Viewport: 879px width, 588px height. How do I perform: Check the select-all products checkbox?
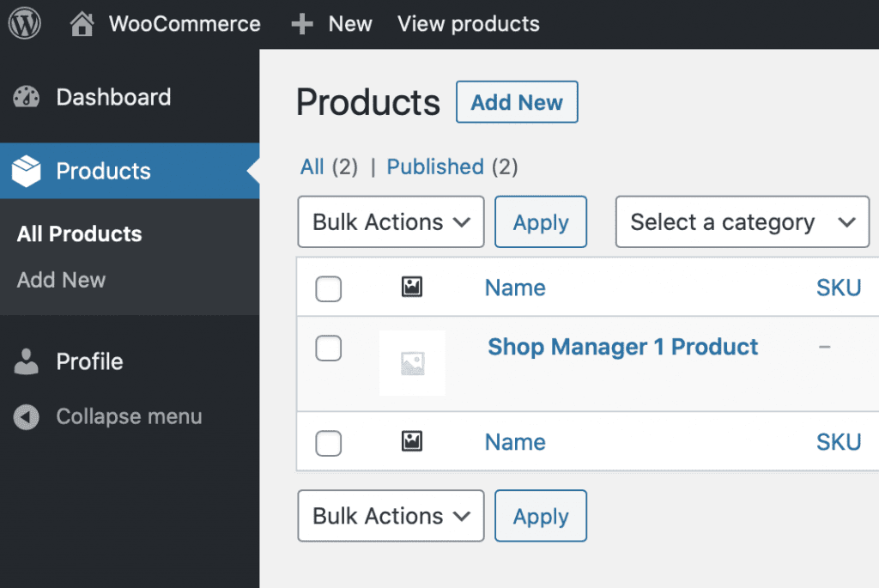tap(328, 288)
